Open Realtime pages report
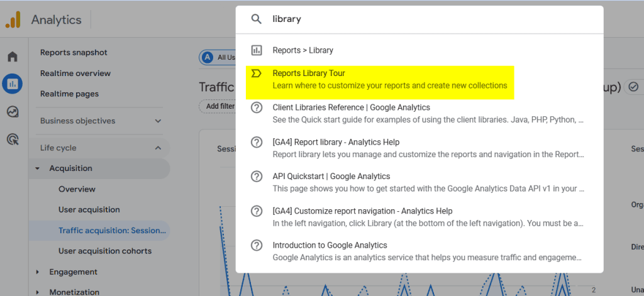Image resolution: width=644 pixels, height=296 pixels. pyautogui.click(x=69, y=94)
